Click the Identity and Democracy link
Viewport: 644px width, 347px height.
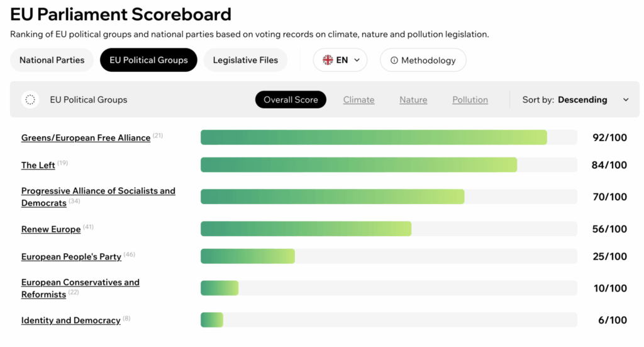[70, 321]
